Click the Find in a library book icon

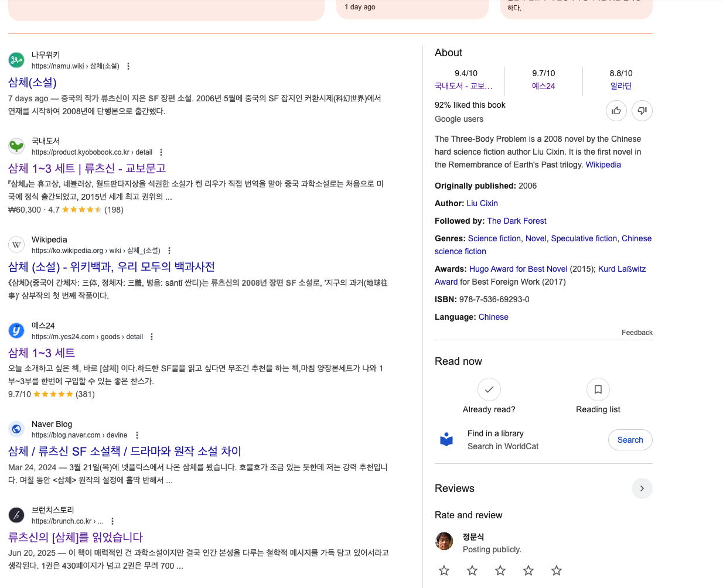click(x=446, y=440)
